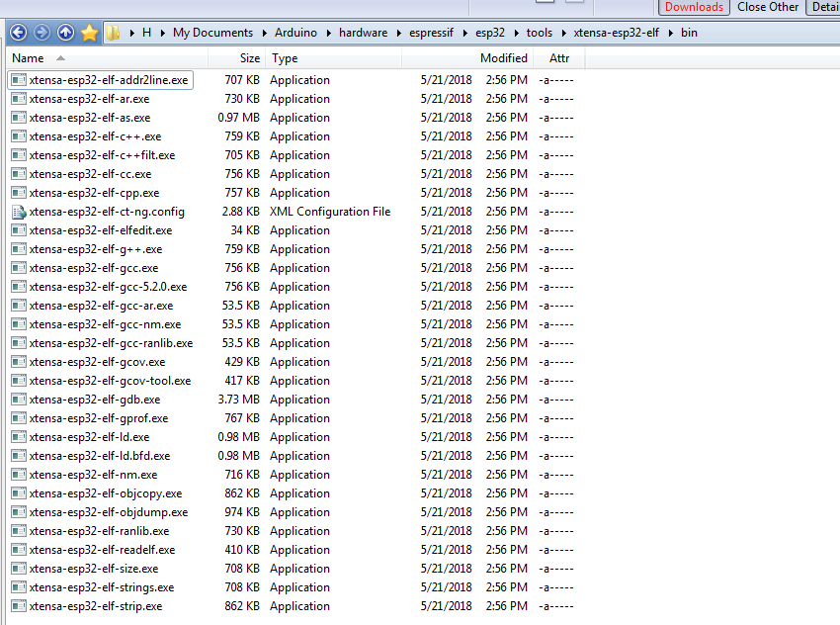Screen dimensions: 840x625
Task: Expand breadcrumb arrow after xtensa-esp32-elf
Action: coord(670,34)
